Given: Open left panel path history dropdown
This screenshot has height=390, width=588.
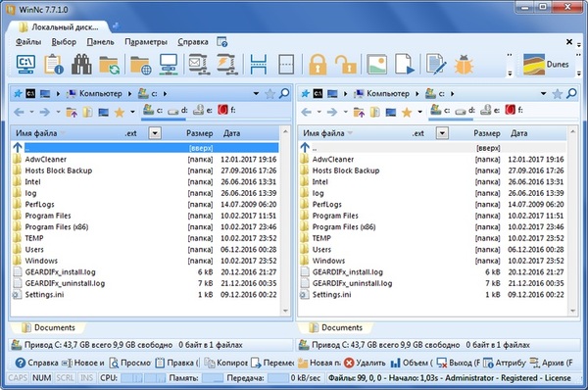Looking at the screenshot, I should [256, 93].
